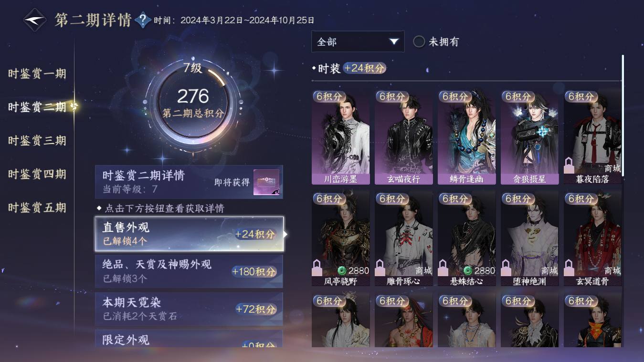Click the circular level 7 progress ring

[193, 101]
